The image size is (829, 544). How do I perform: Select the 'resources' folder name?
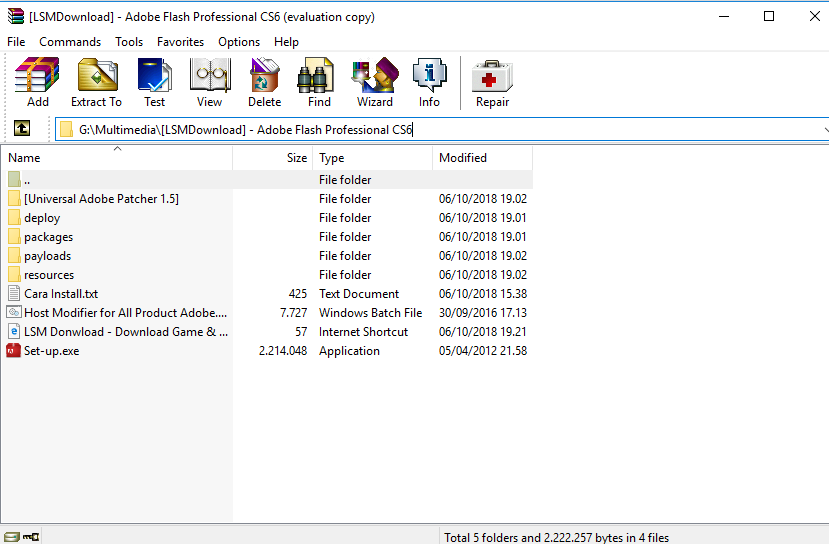49,275
